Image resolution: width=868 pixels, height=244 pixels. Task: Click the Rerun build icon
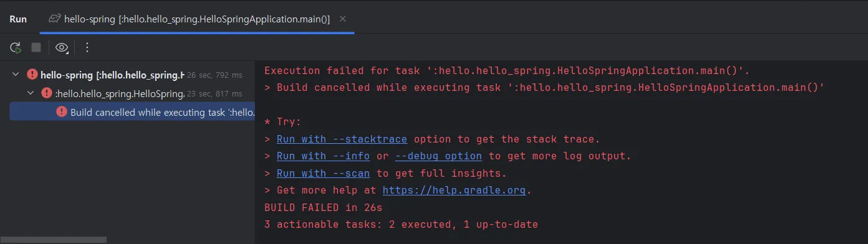(16, 47)
